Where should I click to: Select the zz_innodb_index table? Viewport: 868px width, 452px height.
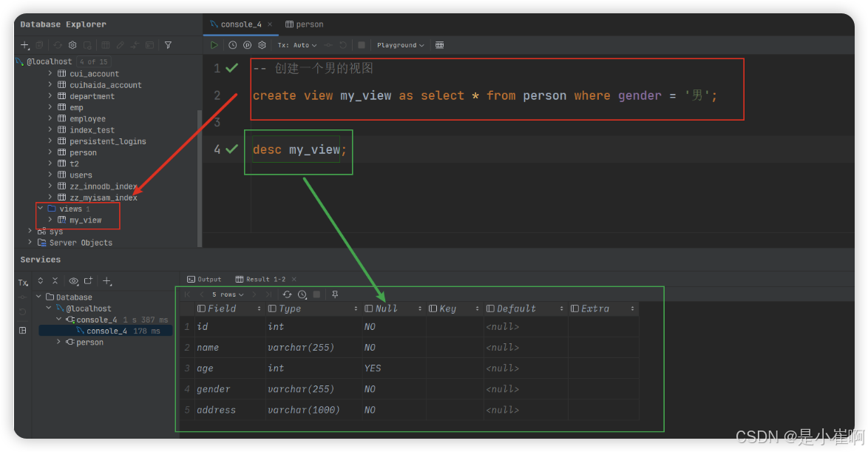[104, 186]
